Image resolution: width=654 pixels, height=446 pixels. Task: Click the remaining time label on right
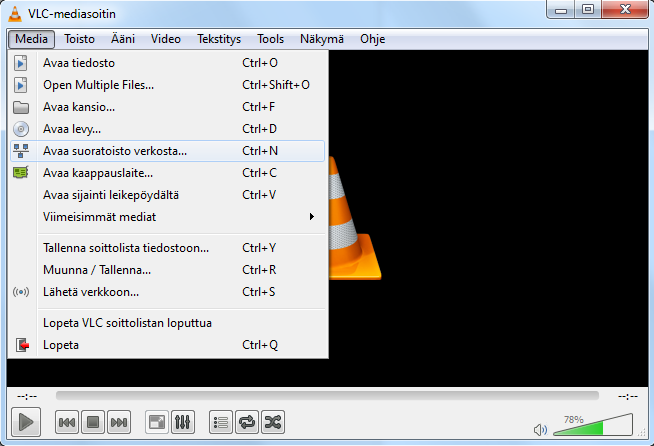pos(628,396)
